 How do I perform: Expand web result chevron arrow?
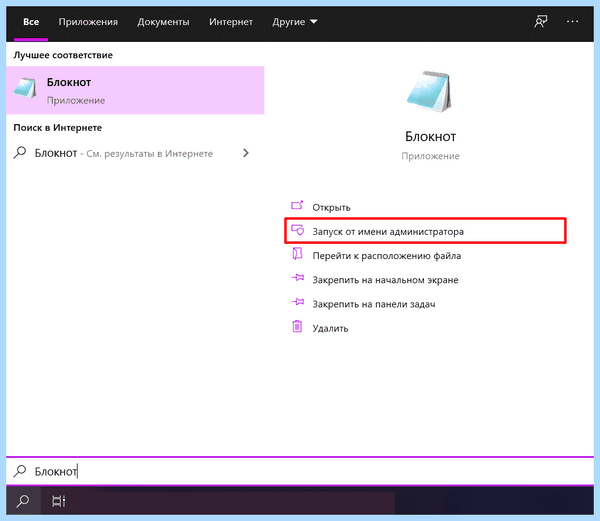click(246, 153)
